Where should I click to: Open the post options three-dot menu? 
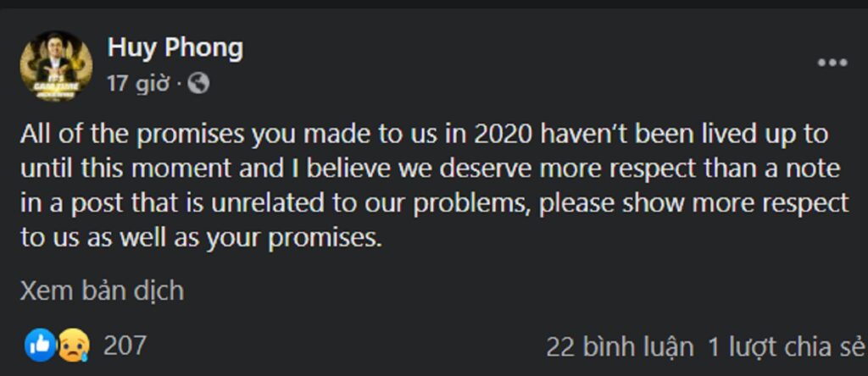[x=832, y=63]
